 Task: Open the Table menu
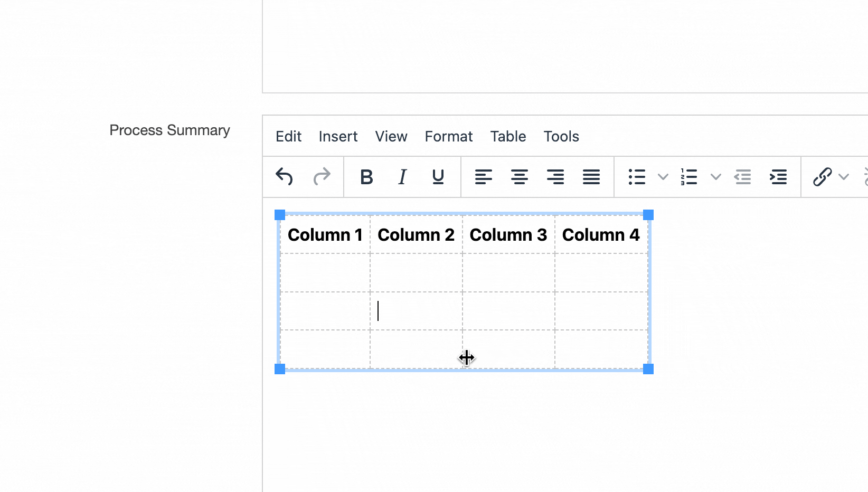click(507, 136)
